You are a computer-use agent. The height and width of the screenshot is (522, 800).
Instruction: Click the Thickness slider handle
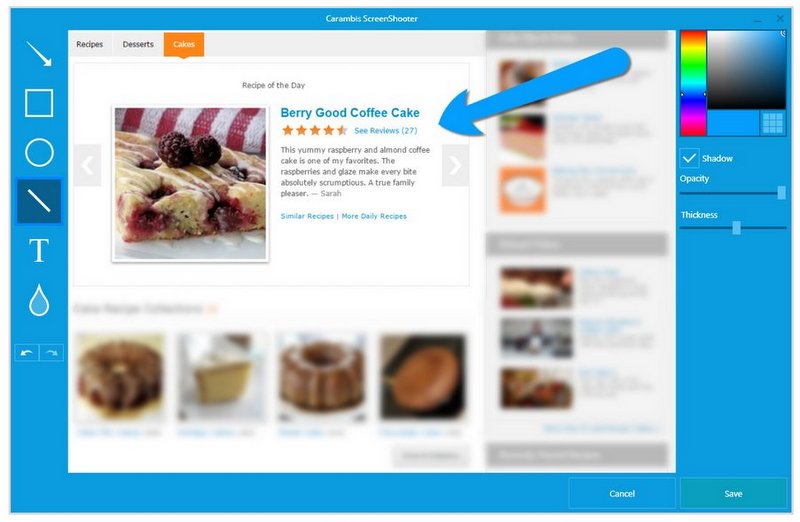click(736, 228)
